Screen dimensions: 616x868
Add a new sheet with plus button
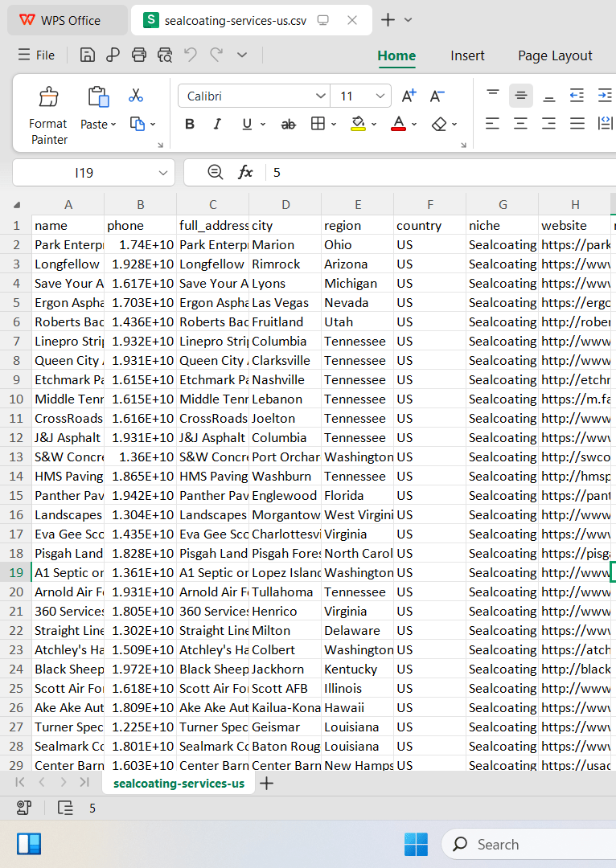click(266, 784)
